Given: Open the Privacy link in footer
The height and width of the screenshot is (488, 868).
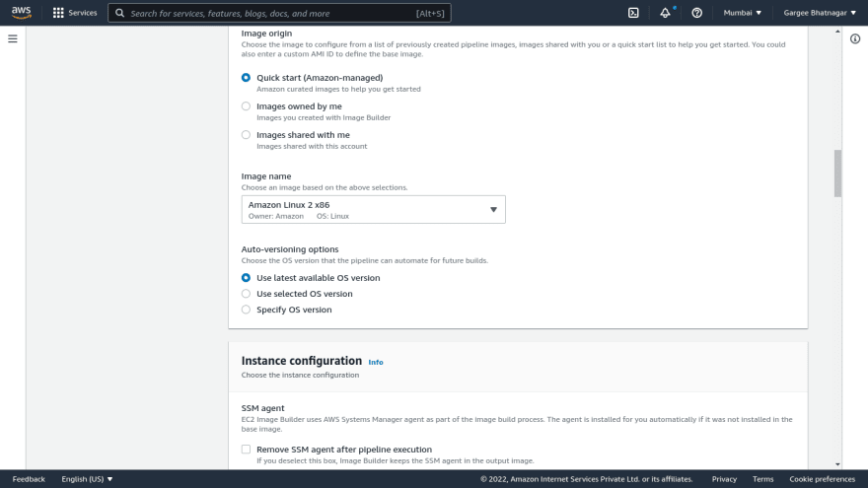Looking at the screenshot, I should point(724,479).
